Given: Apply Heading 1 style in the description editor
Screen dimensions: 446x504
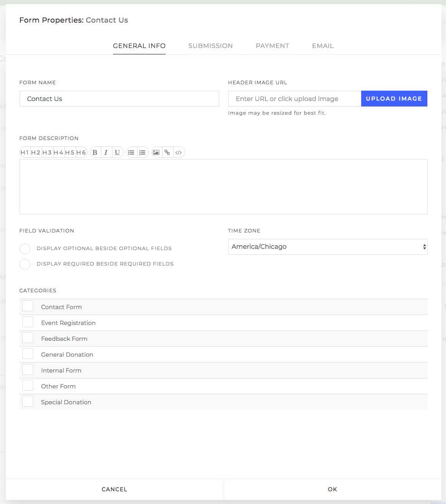Looking at the screenshot, I should (x=25, y=152).
